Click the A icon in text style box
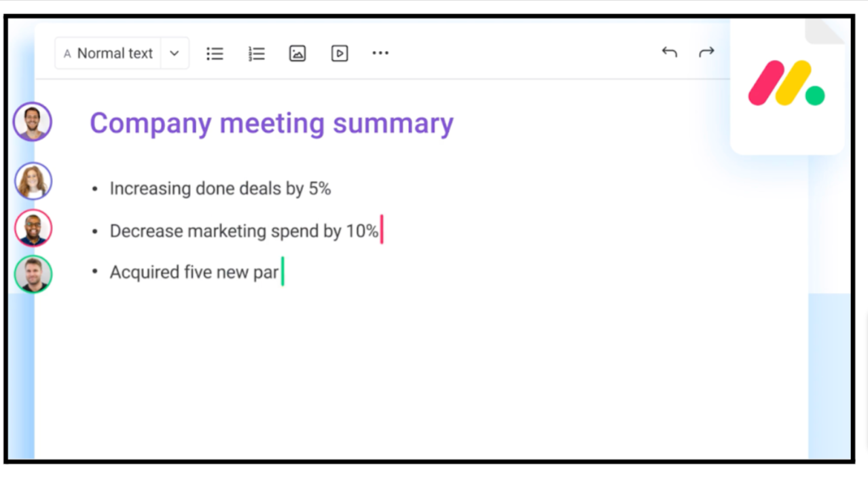The height and width of the screenshot is (486, 868). pos(67,54)
